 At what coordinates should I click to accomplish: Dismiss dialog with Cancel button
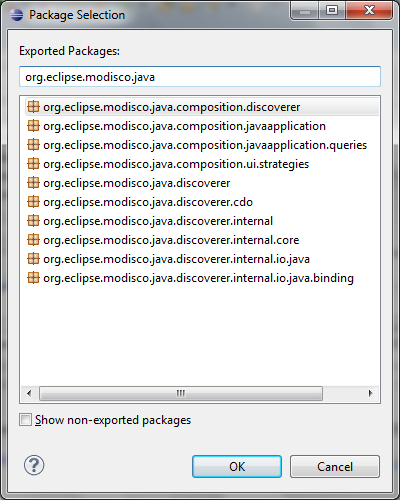click(x=335, y=467)
